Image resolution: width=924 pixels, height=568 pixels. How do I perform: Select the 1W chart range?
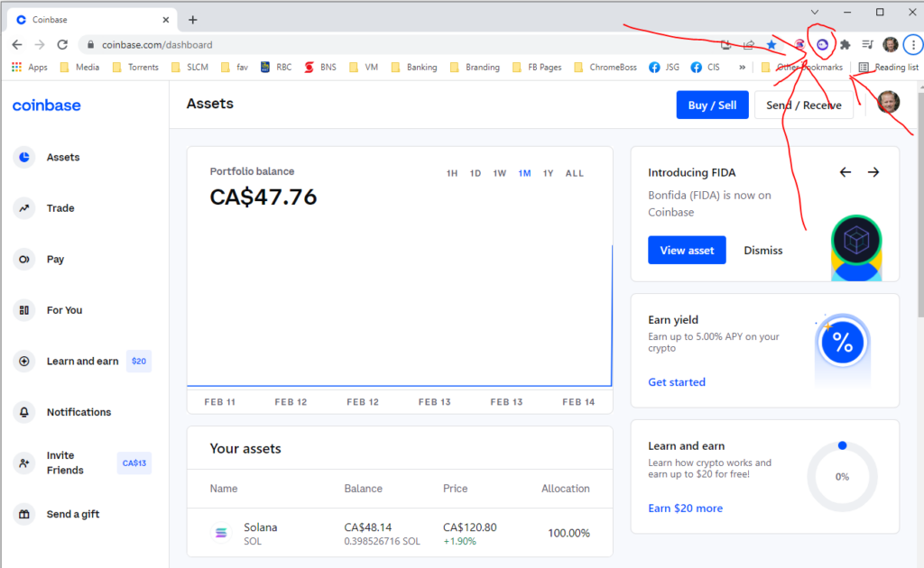500,173
